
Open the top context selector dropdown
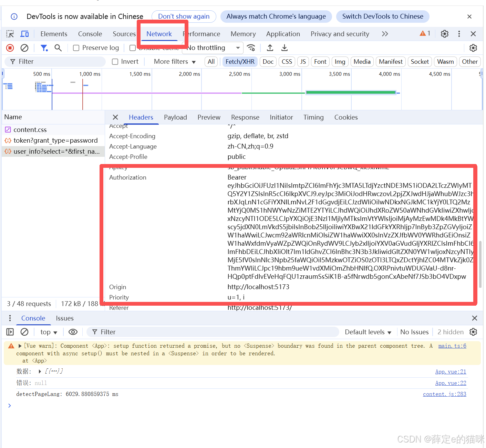tap(49, 332)
